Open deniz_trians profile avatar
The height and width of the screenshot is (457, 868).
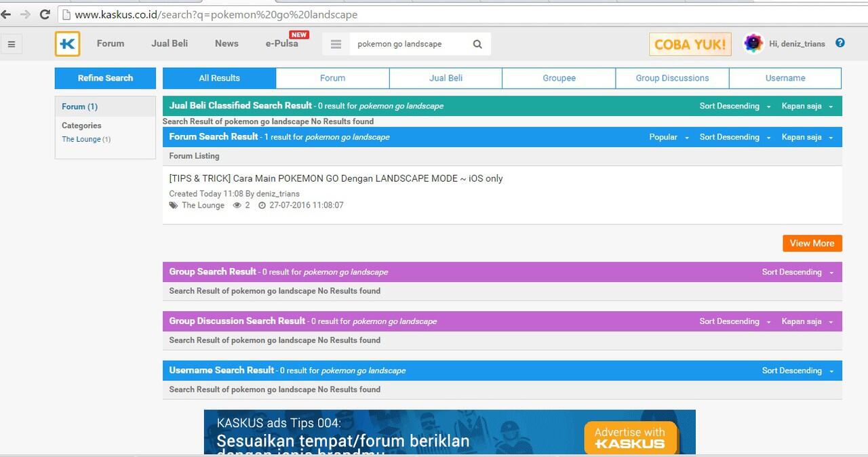[753, 43]
